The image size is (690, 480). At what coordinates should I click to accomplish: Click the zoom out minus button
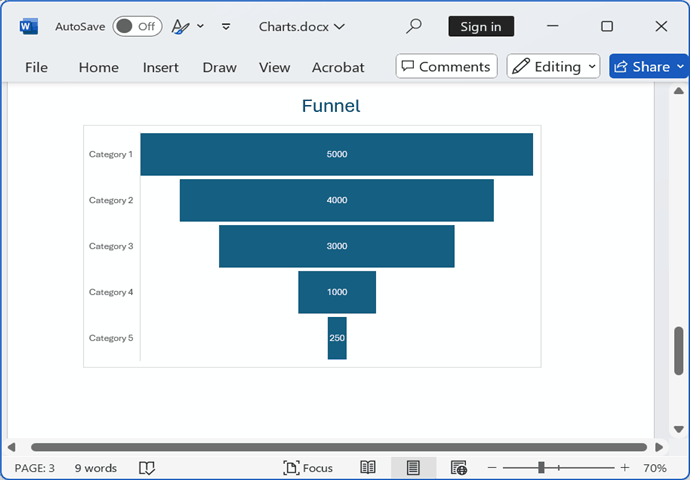pyautogui.click(x=492, y=468)
